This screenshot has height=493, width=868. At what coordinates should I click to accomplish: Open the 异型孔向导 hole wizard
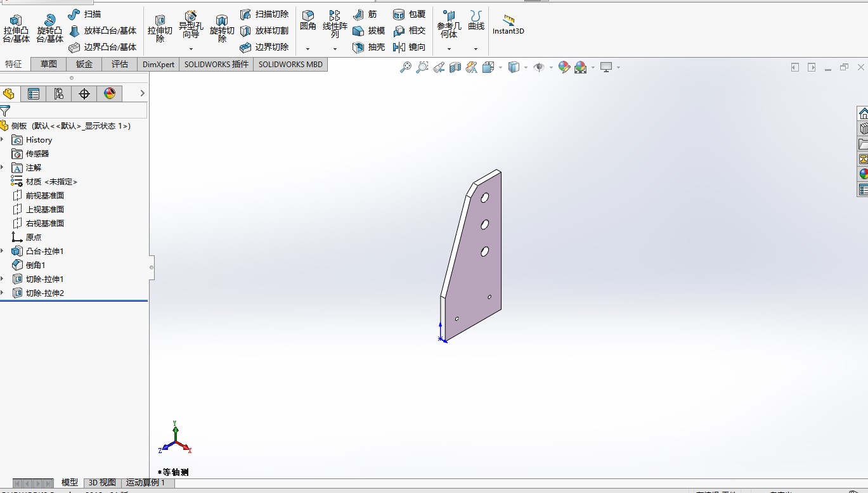tap(191, 25)
